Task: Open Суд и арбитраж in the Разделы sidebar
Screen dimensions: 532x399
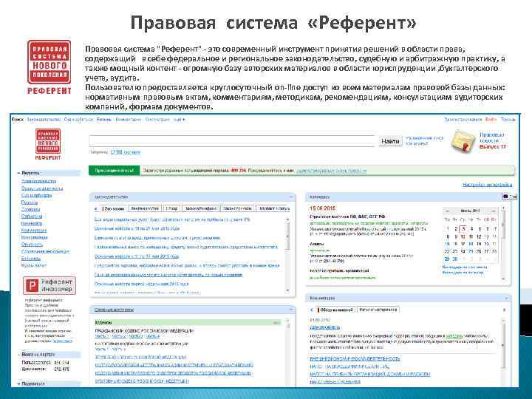Action: (x=37, y=195)
